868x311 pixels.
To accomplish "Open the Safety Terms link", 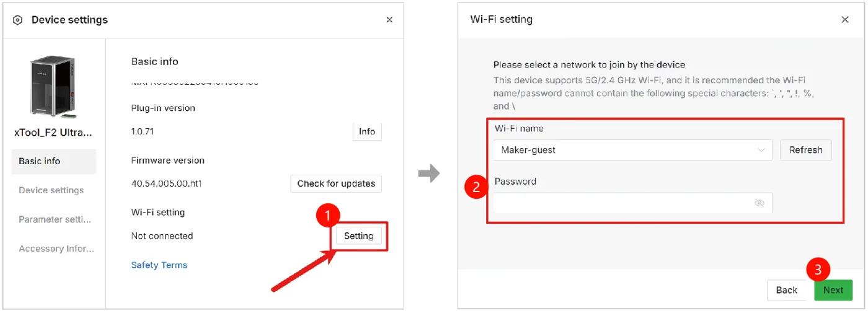I will [159, 265].
